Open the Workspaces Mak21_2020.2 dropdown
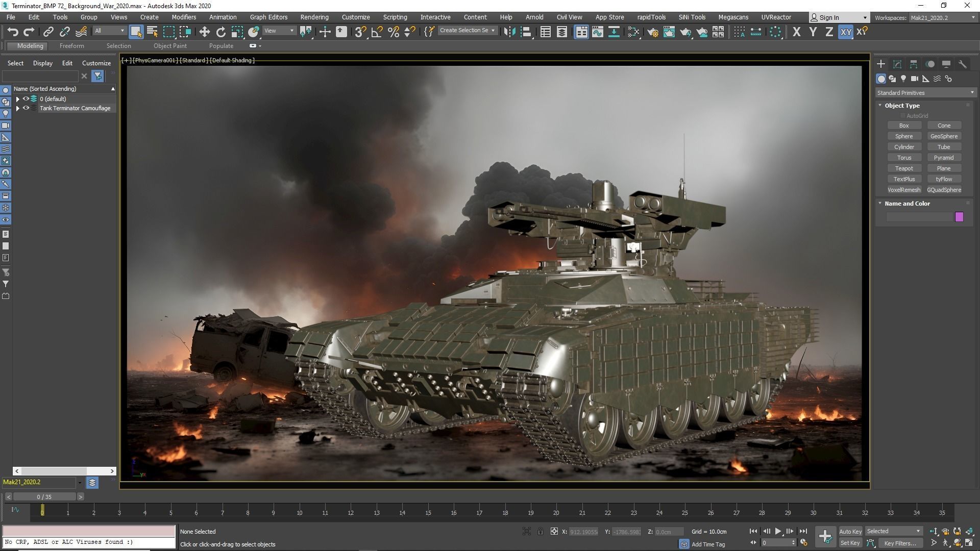Screen dimensions: 980x551 (x=943, y=18)
